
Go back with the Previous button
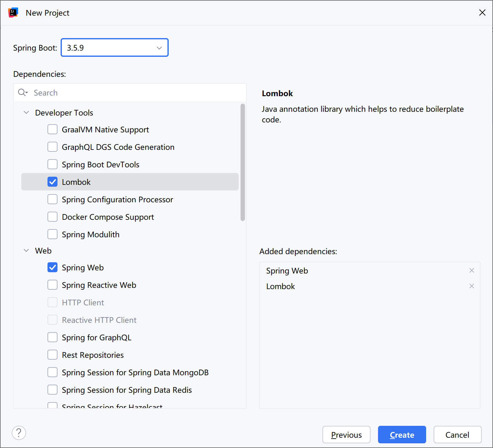tap(346, 435)
